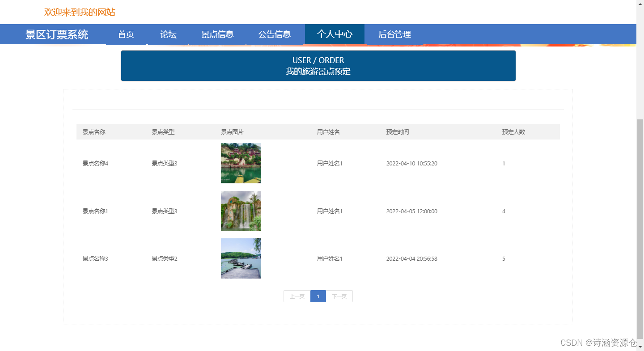This screenshot has width=644, height=351.
Task: Click the date 2022-04-10 10:55:20
Action: (412, 163)
